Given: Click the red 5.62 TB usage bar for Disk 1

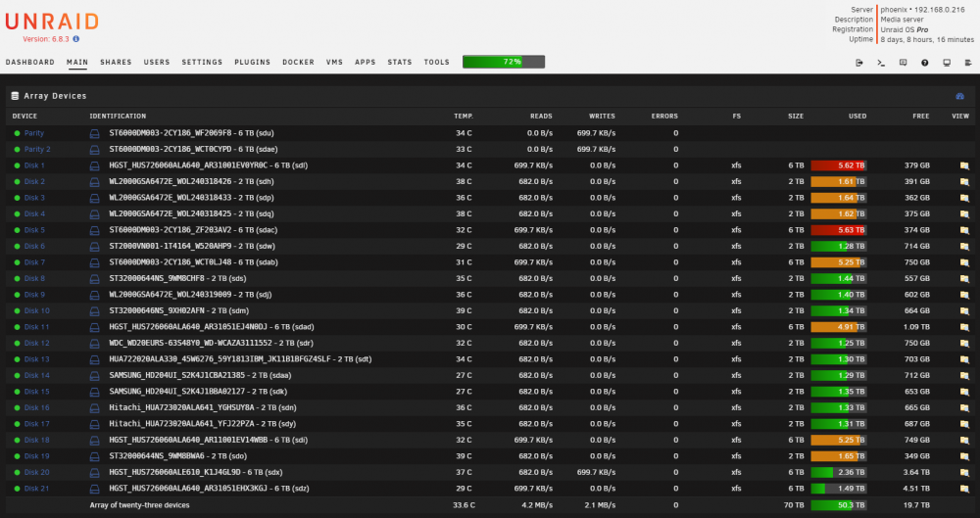Looking at the screenshot, I should (838, 165).
